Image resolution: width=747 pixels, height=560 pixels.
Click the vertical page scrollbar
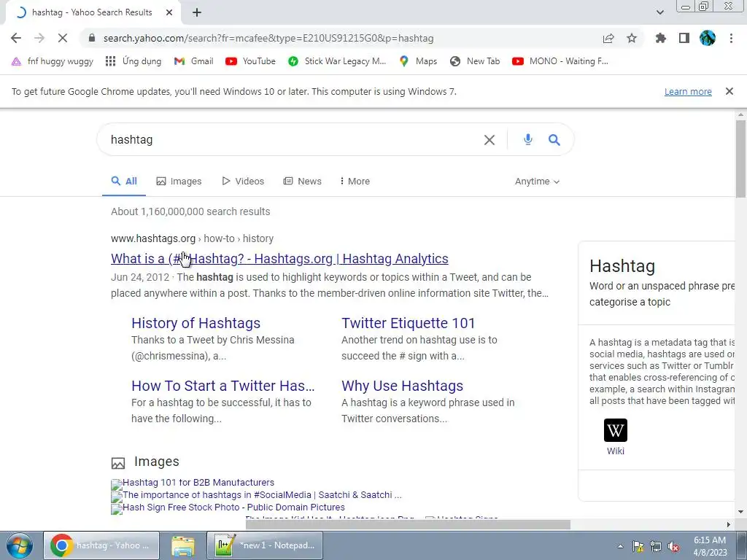741,160
